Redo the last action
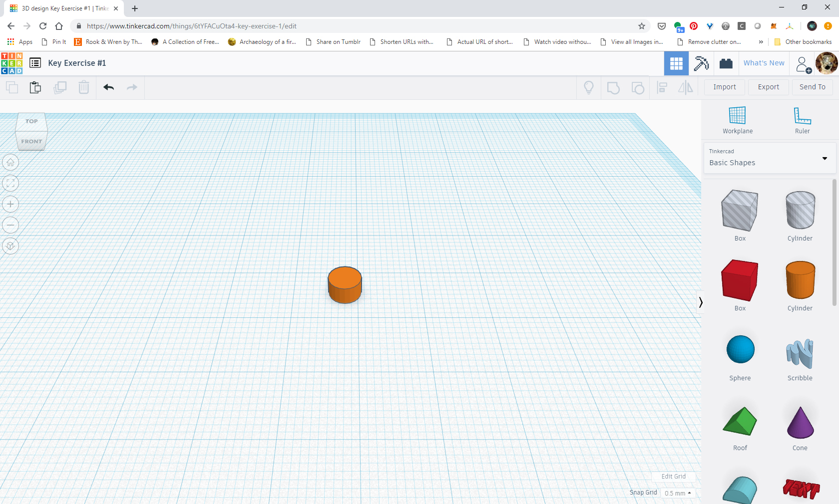The width and height of the screenshot is (839, 504). 132,87
